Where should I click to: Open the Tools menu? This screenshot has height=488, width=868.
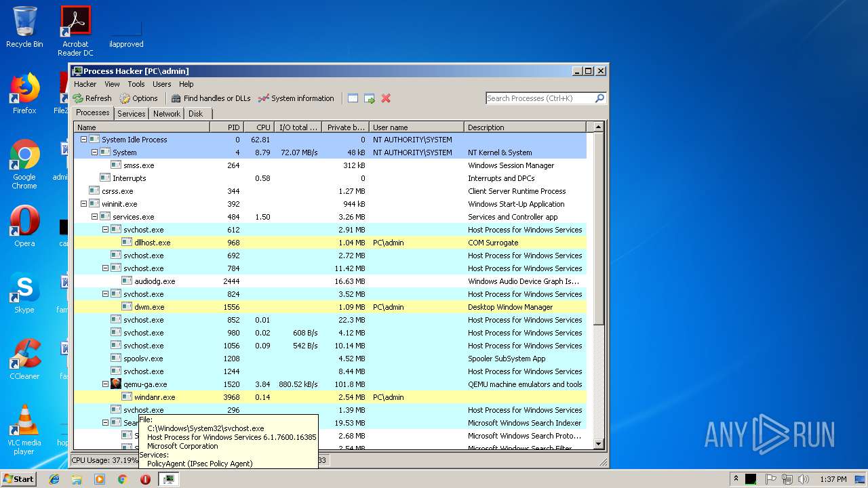[136, 84]
